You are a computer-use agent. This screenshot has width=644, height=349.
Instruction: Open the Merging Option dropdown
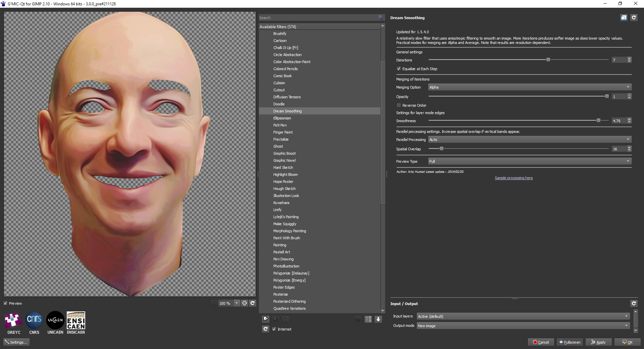click(x=529, y=87)
